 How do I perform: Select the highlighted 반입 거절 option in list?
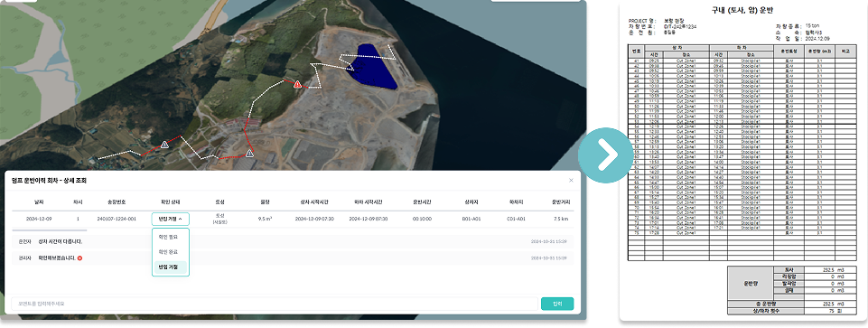tap(171, 267)
